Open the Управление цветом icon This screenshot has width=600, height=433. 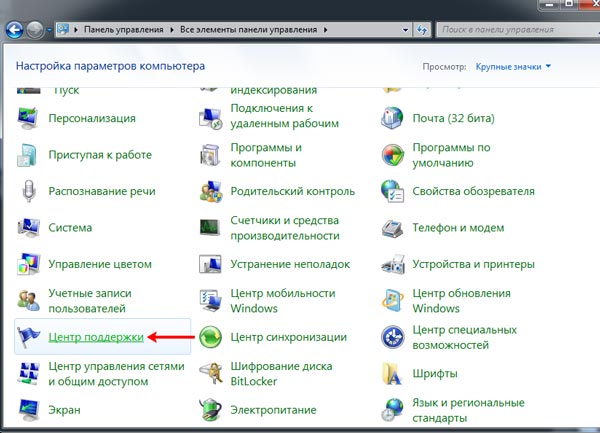28,264
